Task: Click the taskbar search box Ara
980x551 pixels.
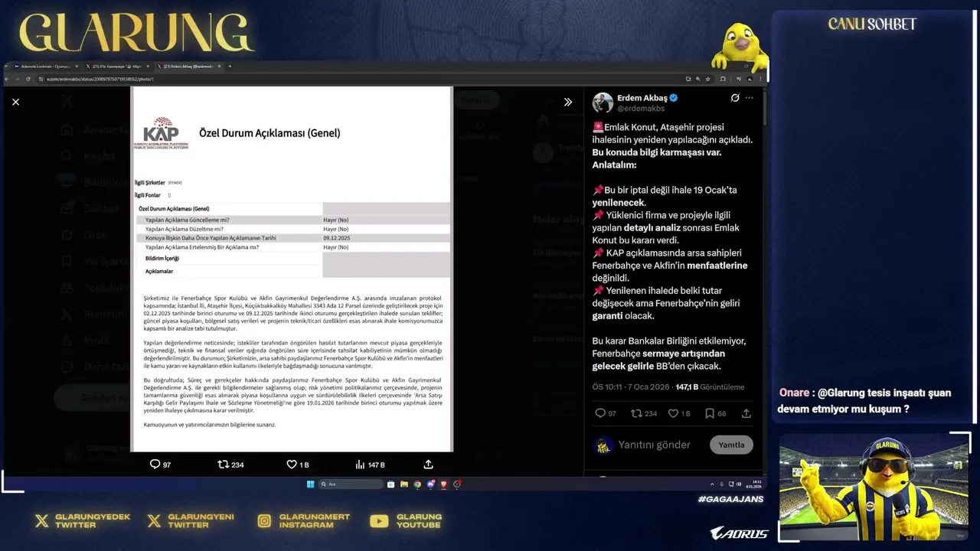Action: pos(351,484)
